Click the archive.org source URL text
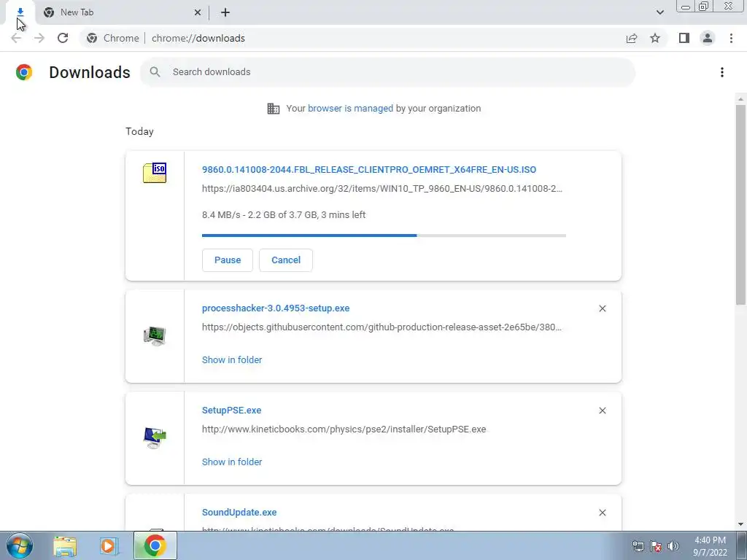The width and height of the screenshot is (747, 560). [382, 189]
